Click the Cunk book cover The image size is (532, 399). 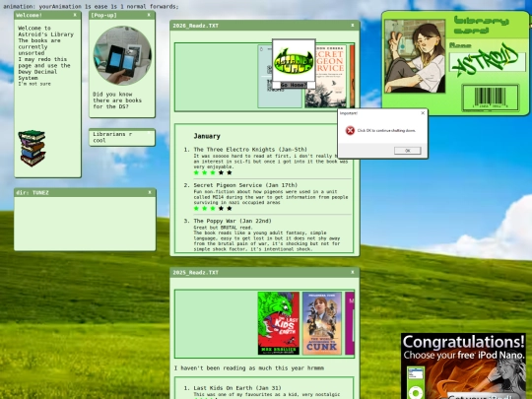point(321,323)
